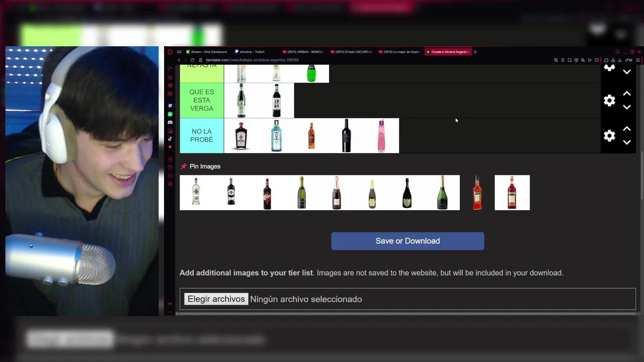Click the Opera GX logo menu

pos(170,52)
